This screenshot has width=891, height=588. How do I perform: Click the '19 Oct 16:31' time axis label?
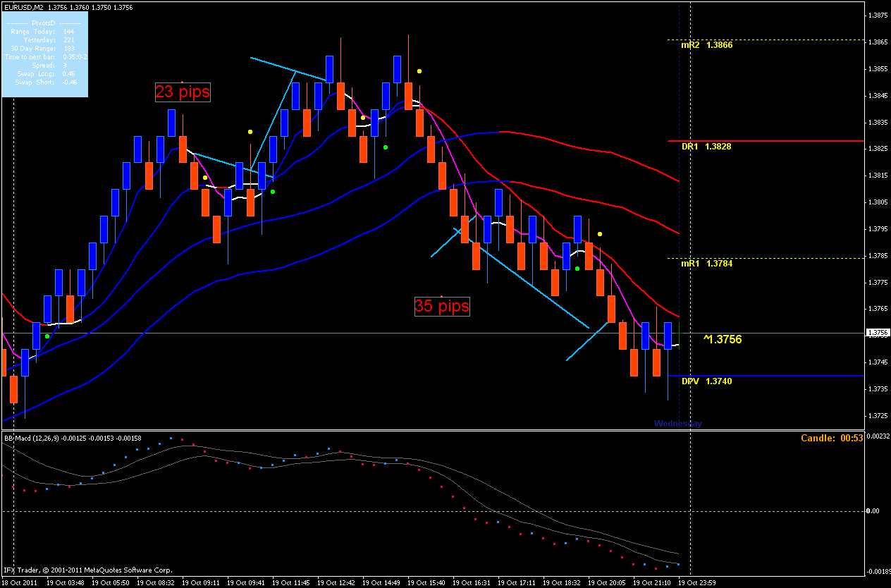[472, 583]
